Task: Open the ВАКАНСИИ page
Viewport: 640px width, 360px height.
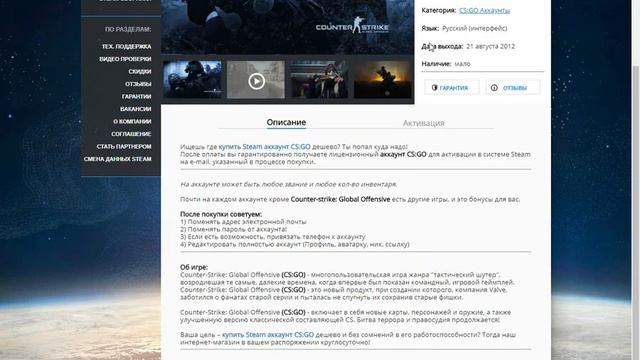Action: [136, 109]
